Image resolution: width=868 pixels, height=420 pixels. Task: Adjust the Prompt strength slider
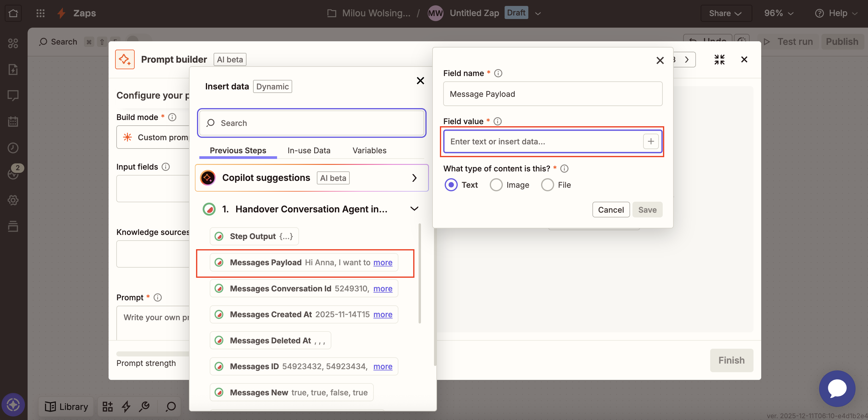(152, 353)
